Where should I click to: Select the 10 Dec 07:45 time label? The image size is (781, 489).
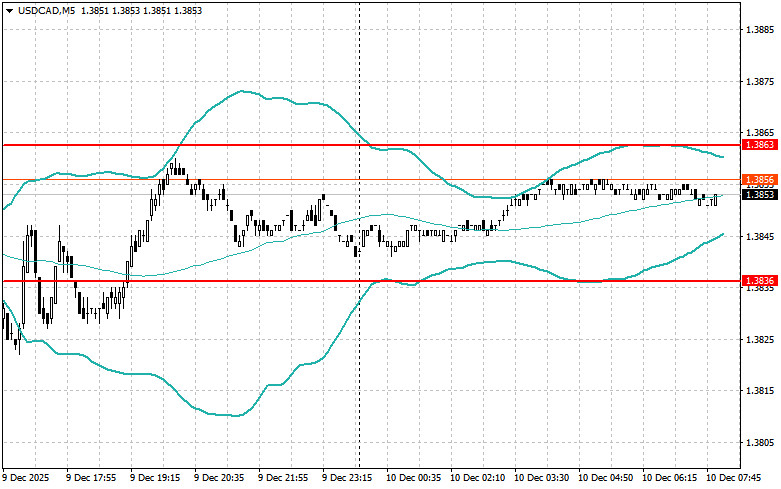point(733,478)
